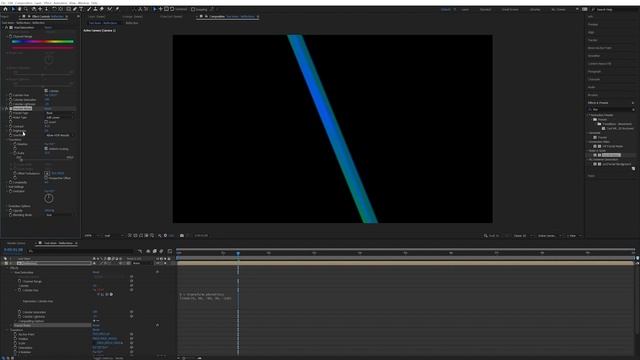
Task: Click the expression pick whip icon in timeline
Action: click(x=107, y=294)
